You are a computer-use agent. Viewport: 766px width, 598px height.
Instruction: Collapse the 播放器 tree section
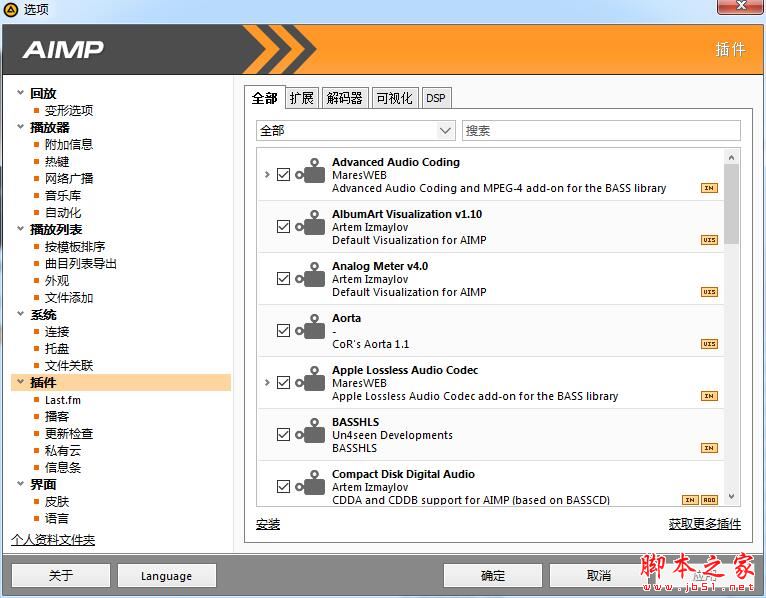(x=21, y=127)
